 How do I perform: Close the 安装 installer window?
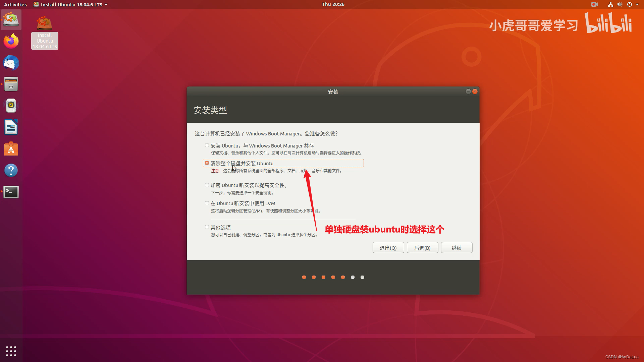(475, 92)
